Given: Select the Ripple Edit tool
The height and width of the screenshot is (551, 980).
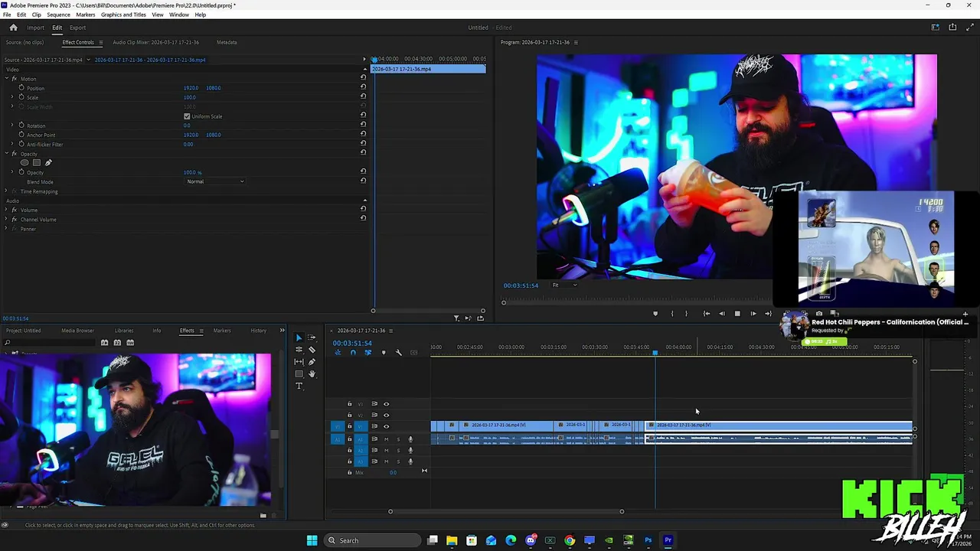Looking at the screenshot, I should click(x=299, y=350).
